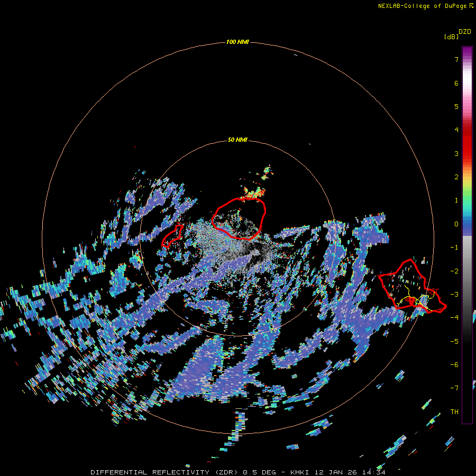
Task: Select the 3 value on the color scale
Action: click(456, 153)
